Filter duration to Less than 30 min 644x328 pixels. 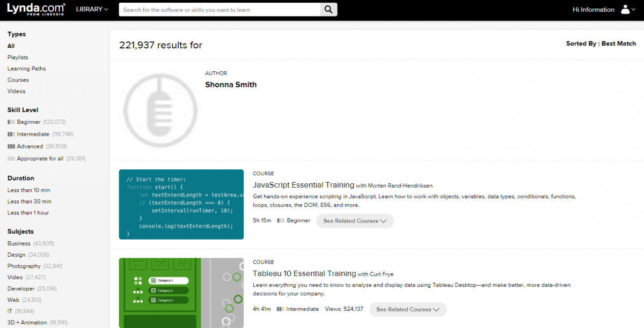coord(30,202)
